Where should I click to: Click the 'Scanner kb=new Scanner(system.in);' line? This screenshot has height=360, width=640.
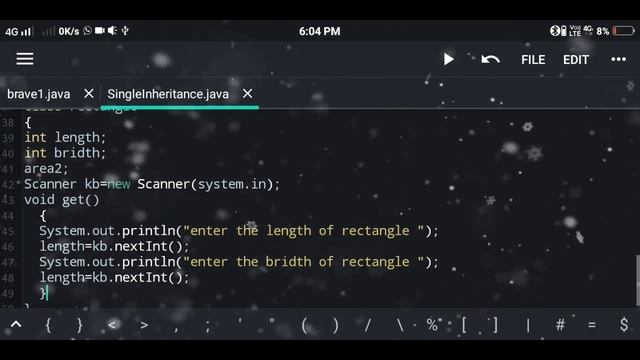click(152, 184)
